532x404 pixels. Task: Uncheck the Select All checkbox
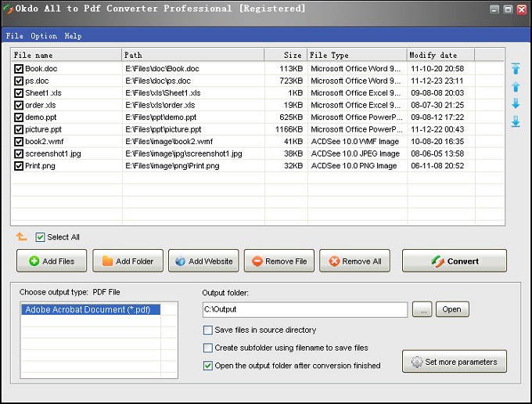click(41, 237)
